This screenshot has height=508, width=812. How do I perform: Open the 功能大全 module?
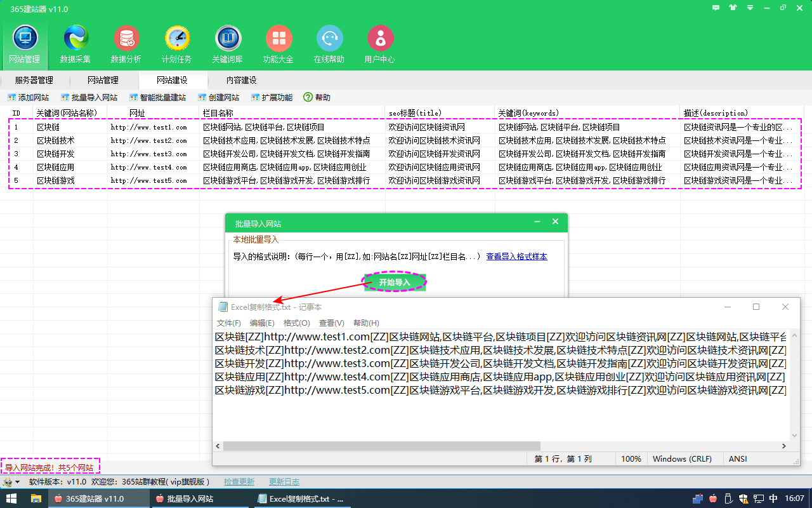(278, 44)
